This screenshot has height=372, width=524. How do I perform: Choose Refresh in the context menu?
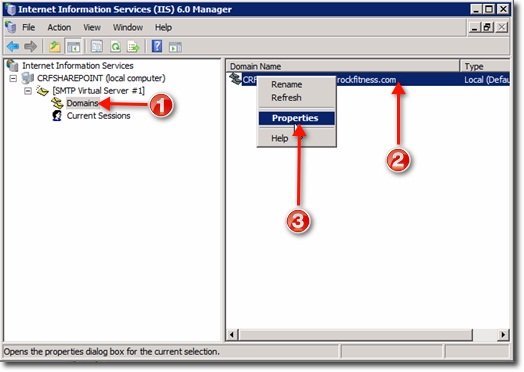pyautogui.click(x=296, y=98)
